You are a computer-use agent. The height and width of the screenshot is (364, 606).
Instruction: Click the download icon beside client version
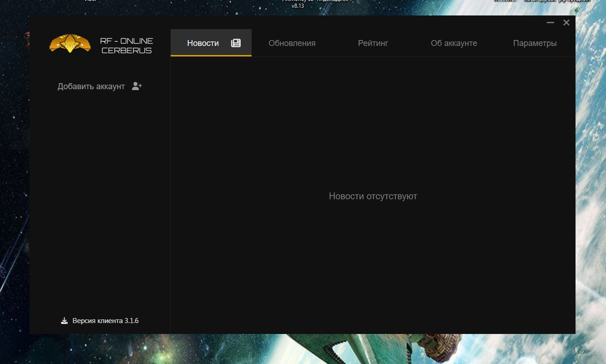click(x=64, y=321)
